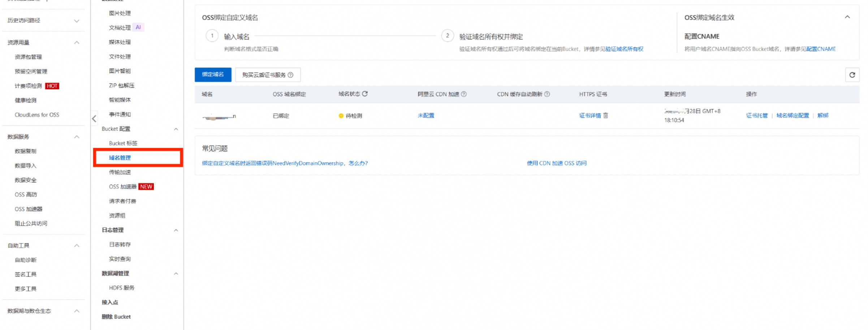Open 传输加速 menu item
The width and height of the screenshot is (868, 330).
(120, 172)
